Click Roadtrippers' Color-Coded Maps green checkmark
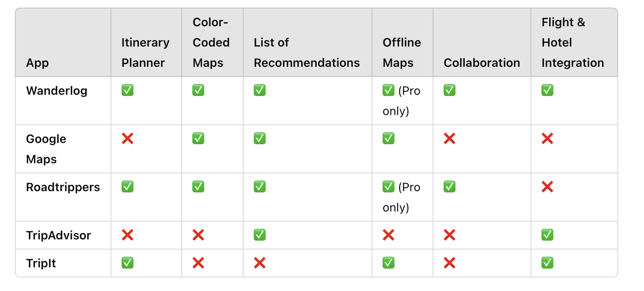This screenshot has height=291, width=644. coord(198,187)
